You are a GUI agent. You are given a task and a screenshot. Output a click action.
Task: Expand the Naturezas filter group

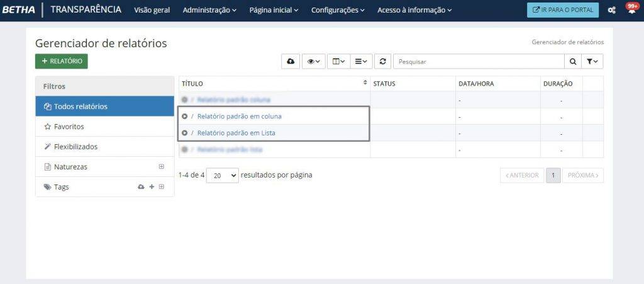161,167
